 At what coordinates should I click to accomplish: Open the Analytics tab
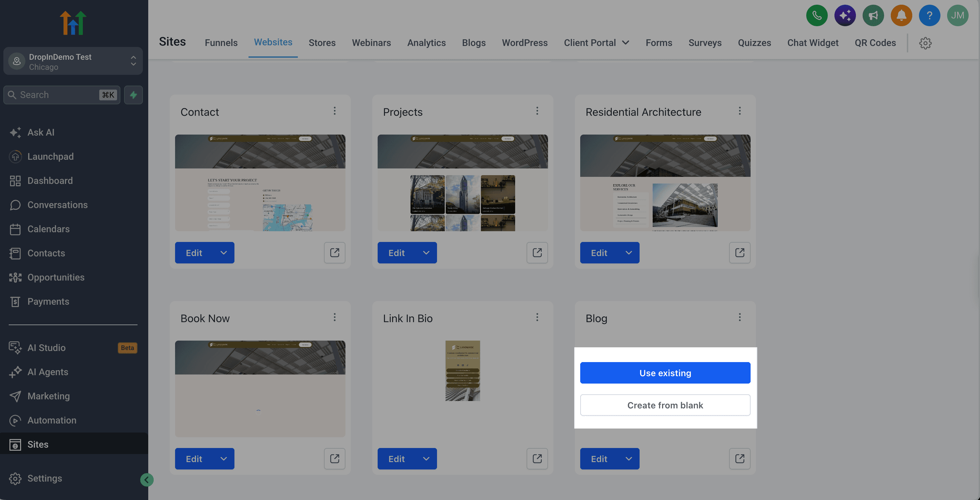point(426,43)
